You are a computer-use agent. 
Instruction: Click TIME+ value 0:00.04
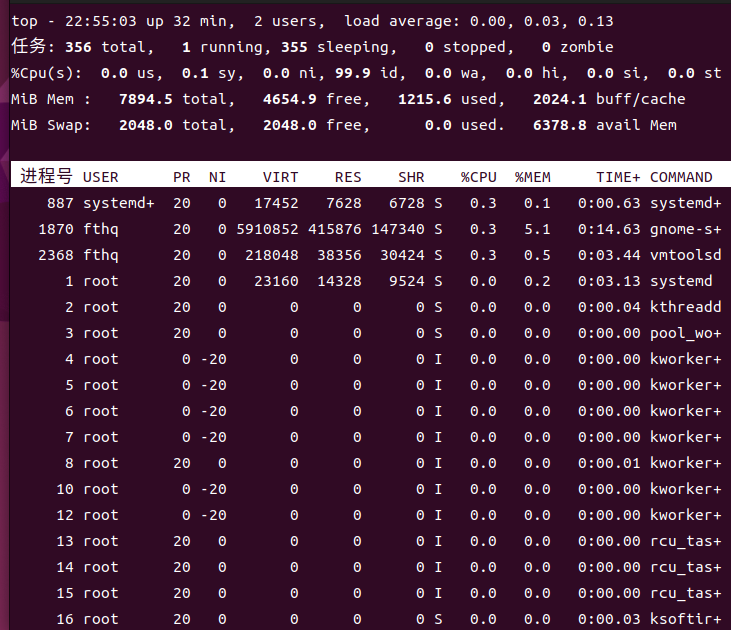(609, 307)
